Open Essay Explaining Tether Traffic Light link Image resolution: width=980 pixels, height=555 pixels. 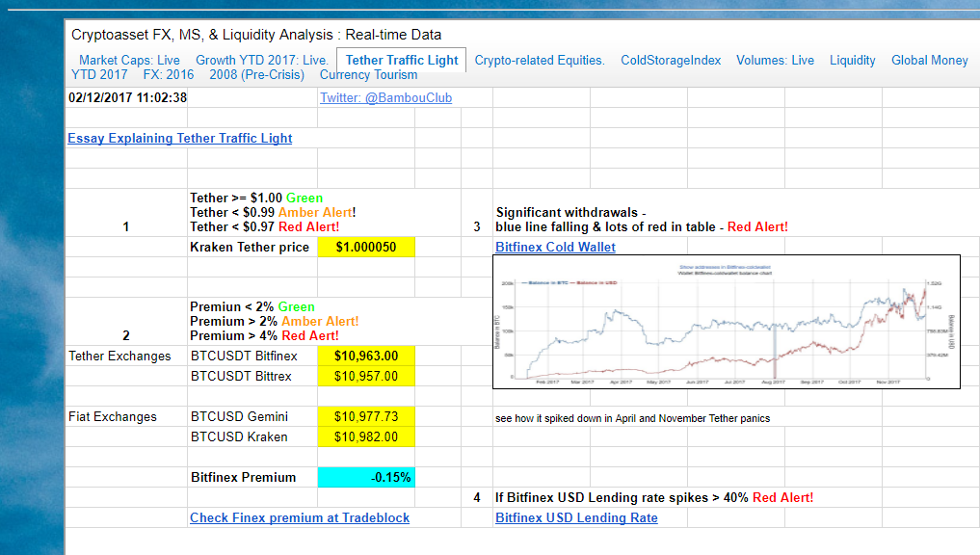tap(180, 138)
